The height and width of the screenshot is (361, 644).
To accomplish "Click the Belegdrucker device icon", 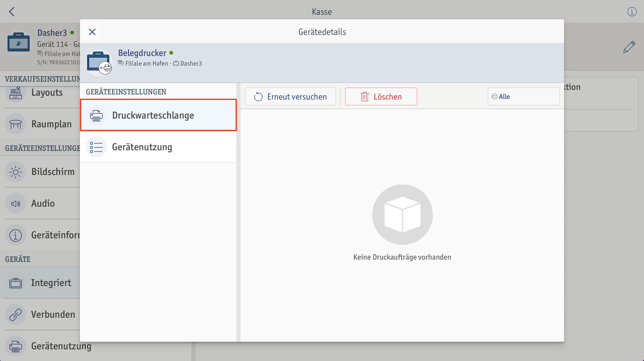I will [99, 63].
